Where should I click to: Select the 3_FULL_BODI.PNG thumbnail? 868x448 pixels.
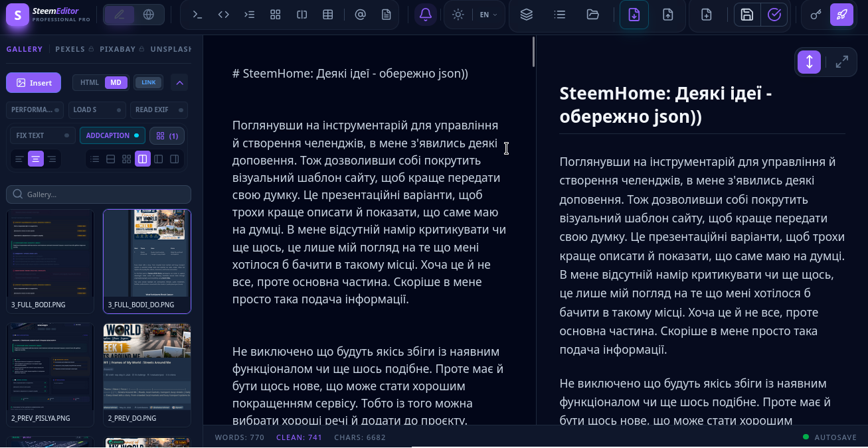coord(50,261)
